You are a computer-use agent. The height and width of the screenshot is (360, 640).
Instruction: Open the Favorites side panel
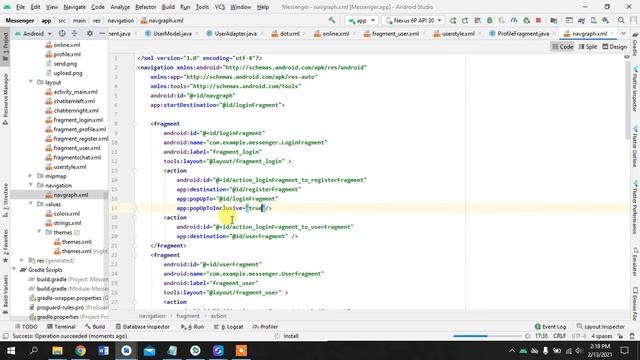(x=5, y=245)
